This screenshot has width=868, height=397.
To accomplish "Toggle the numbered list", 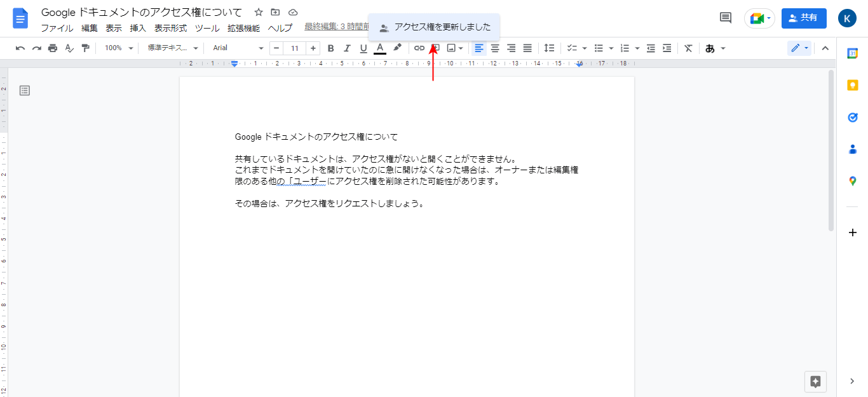I will (624, 48).
